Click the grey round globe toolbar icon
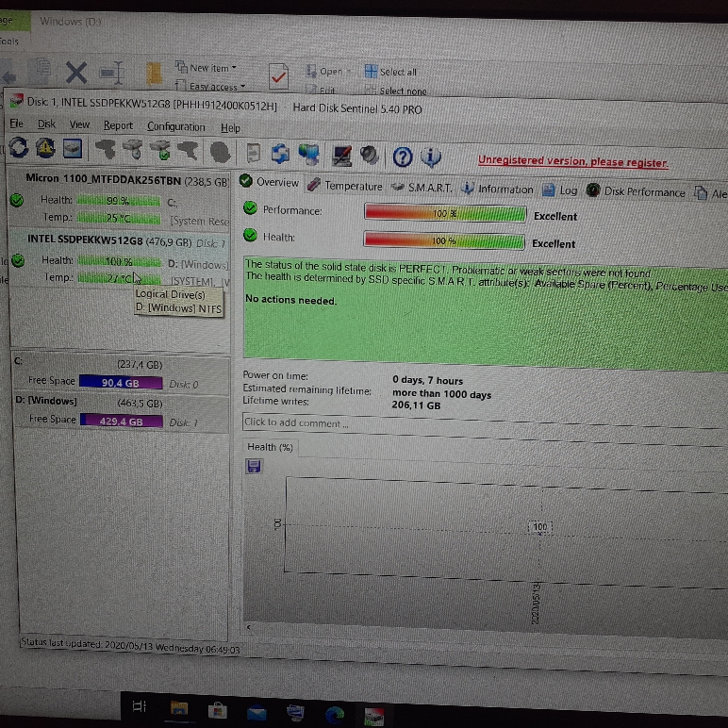Viewport: 728px width, 728px height. (220, 152)
